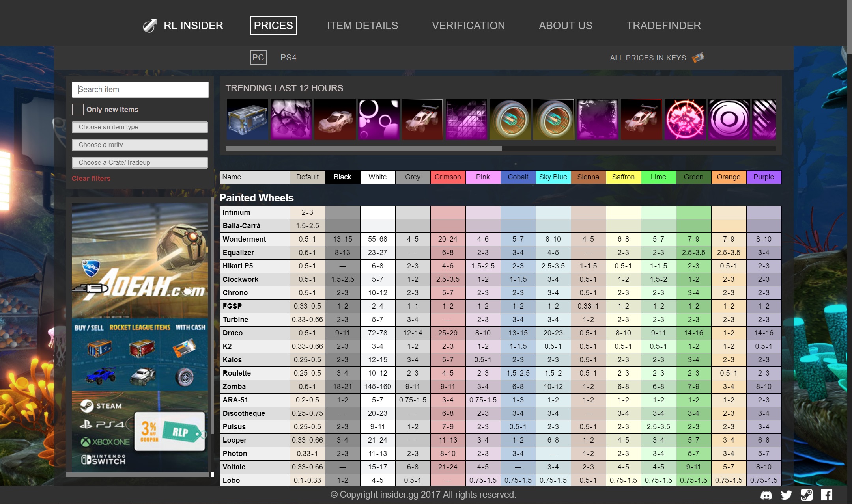Focus the Search item input field
This screenshot has height=504, width=852.
click(140, 89)
